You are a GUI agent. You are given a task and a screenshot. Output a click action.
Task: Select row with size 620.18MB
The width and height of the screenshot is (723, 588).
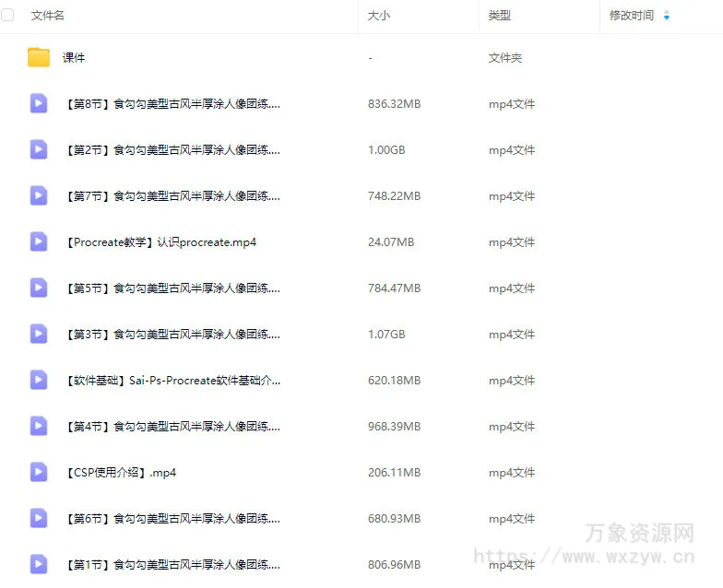394,381
